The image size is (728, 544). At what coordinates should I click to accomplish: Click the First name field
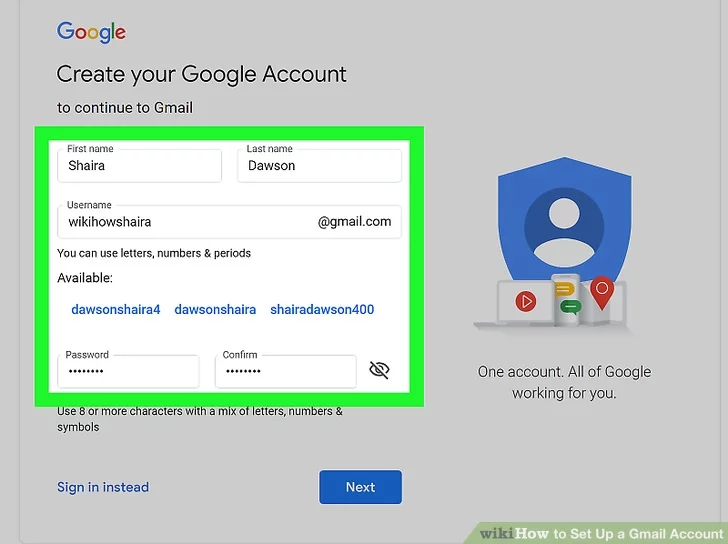[139, 166]
